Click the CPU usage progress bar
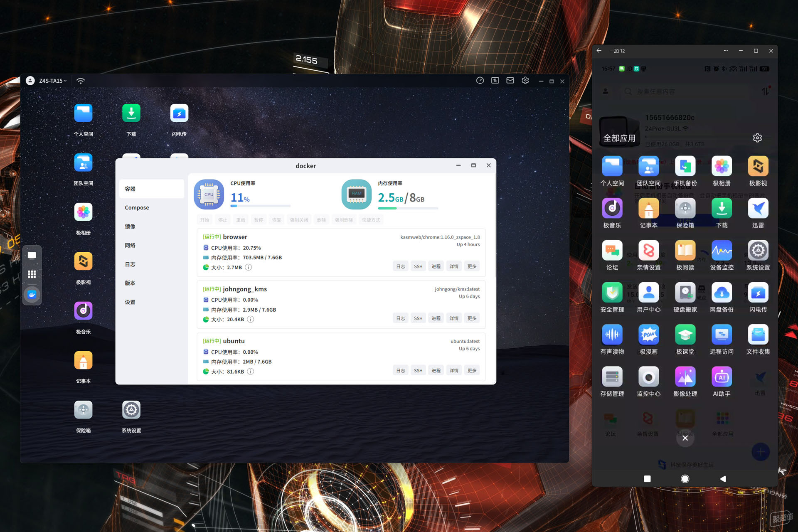The image size is (798, 532). coord(261,206)
